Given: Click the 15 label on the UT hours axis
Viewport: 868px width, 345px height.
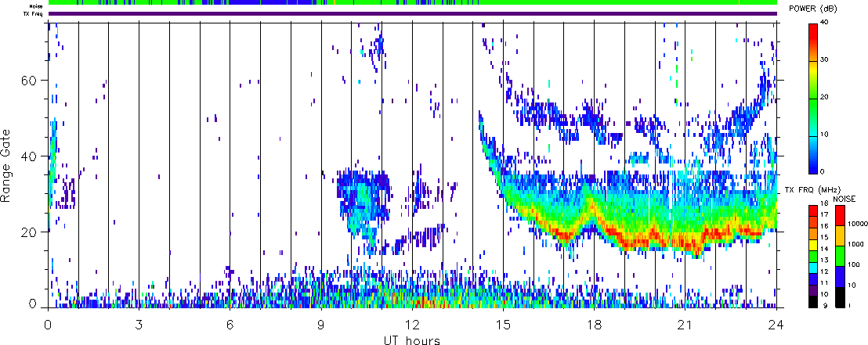Looking at the screenshot, I should click(503, 323).
